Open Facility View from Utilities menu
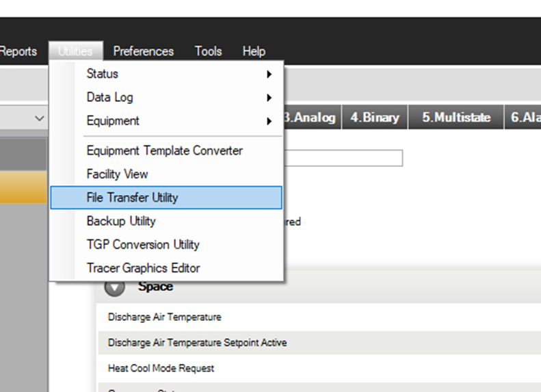Viewport: 541px width, 392px height. point(166,174)
